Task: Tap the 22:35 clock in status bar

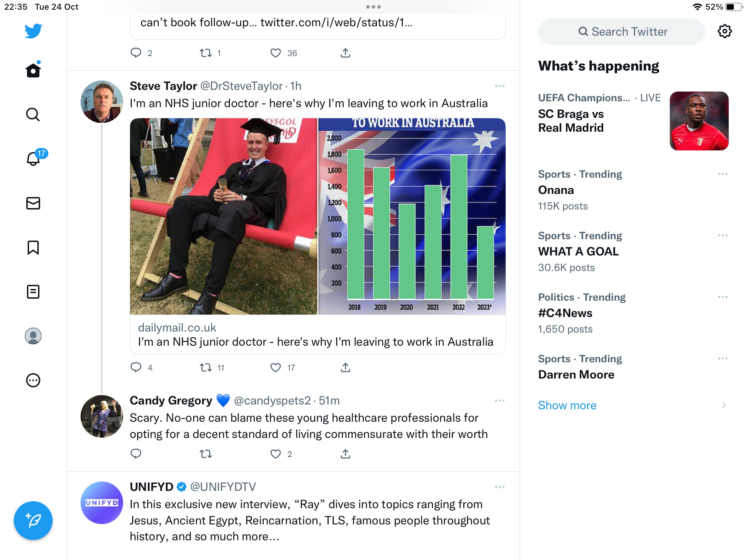Action: click(x=16, y=7)
